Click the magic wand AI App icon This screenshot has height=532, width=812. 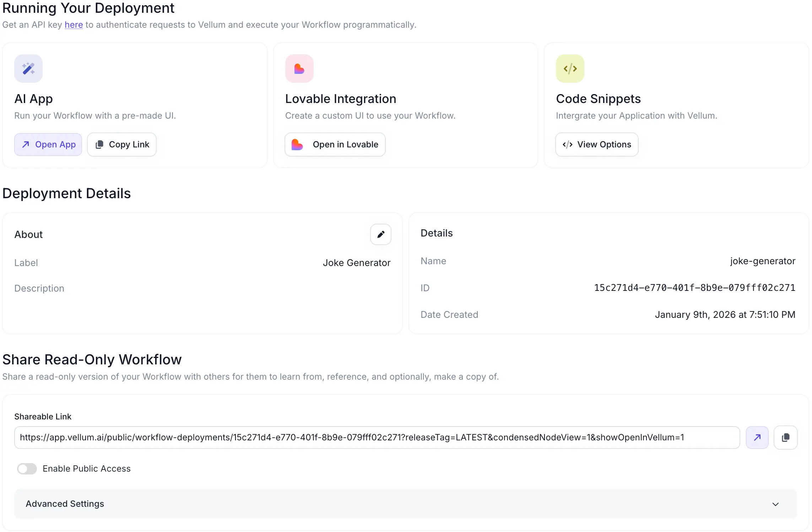click(28, 69)
